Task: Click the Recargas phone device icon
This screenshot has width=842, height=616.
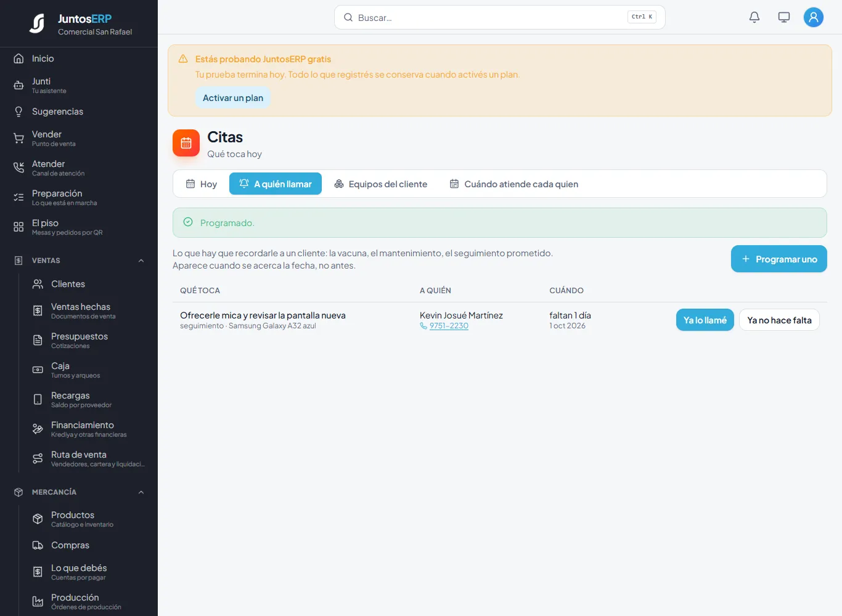Action: point(38,400)
